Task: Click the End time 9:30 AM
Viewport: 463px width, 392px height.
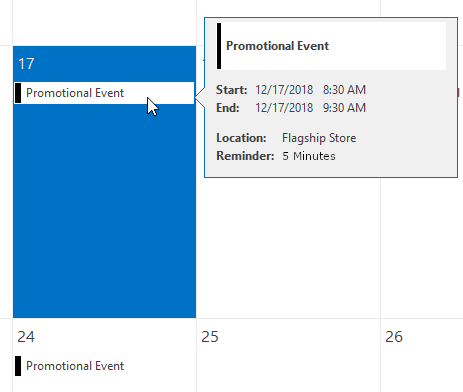Action: (x=344, y=108)
